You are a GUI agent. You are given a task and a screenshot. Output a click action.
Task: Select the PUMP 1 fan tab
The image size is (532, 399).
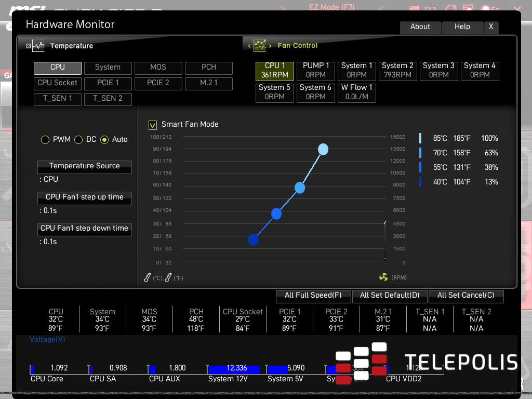[x=316, y=71]
